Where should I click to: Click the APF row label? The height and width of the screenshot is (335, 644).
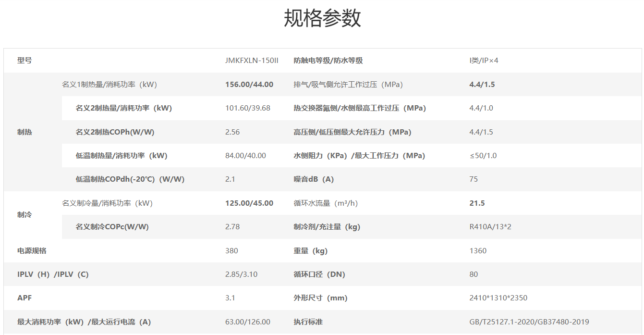(24, 298)
